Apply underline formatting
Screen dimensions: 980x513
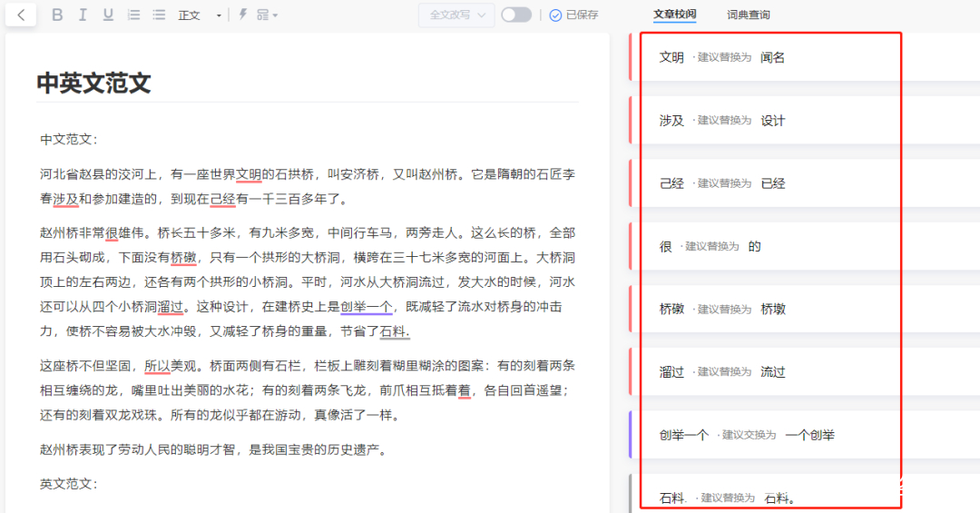108,15
